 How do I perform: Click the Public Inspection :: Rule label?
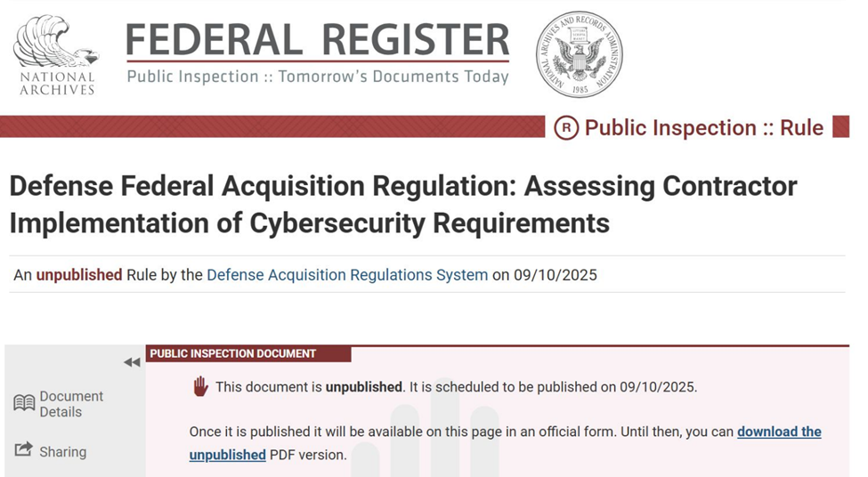[703, 128]
